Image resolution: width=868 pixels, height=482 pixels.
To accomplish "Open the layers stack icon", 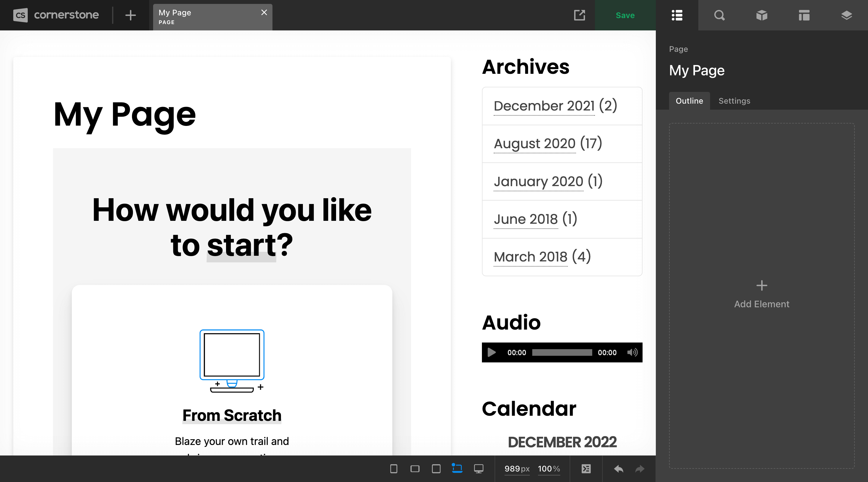I will [x=847, y=15].
